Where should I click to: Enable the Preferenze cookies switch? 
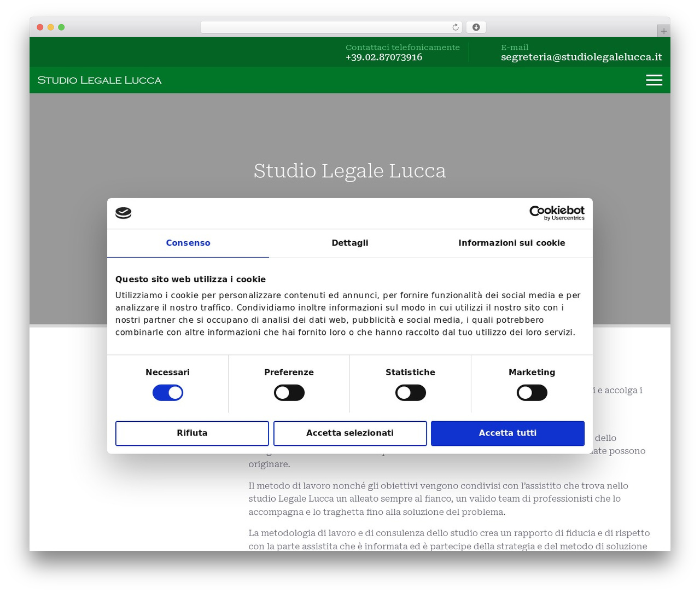click(289, 393)
